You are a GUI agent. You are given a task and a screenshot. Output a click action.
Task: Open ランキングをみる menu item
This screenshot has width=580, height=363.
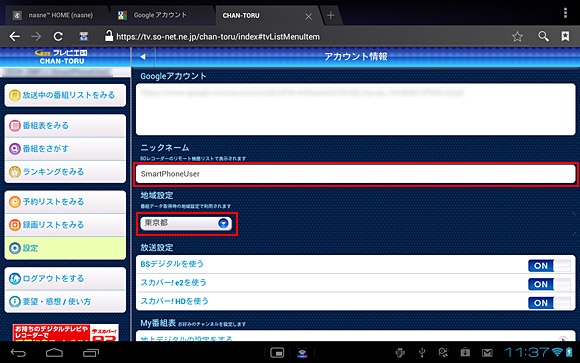[x=65, y=172]
